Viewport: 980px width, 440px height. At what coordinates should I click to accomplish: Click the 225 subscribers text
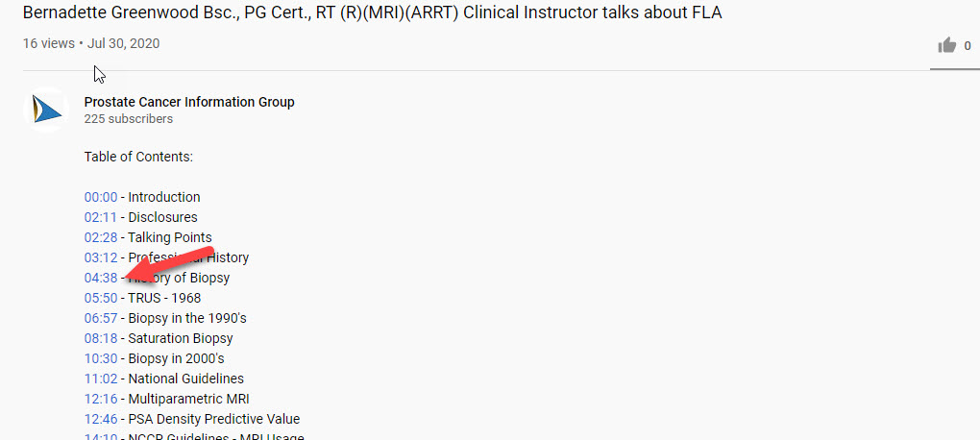coord(129,119)
